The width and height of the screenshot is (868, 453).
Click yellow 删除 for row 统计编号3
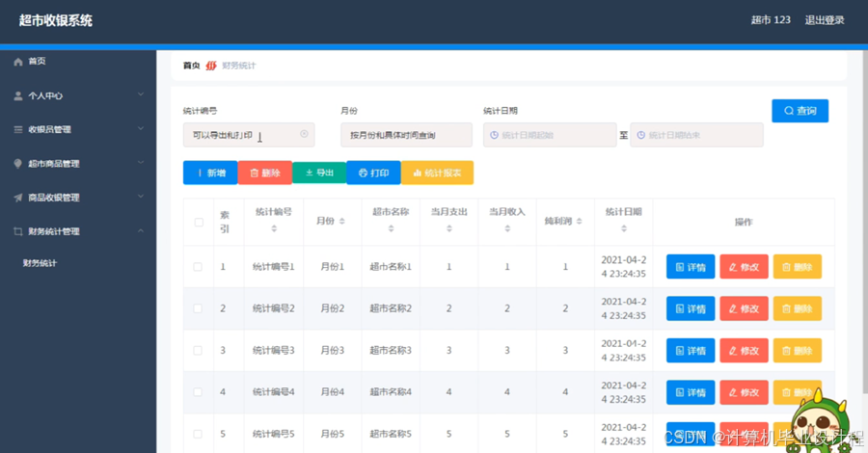(x=798, y=350)
